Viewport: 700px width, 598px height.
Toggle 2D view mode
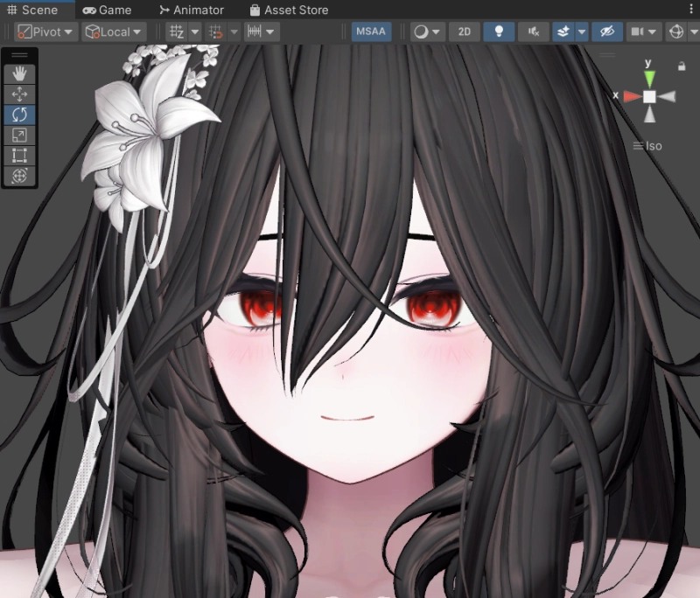(x=465, y=31)
